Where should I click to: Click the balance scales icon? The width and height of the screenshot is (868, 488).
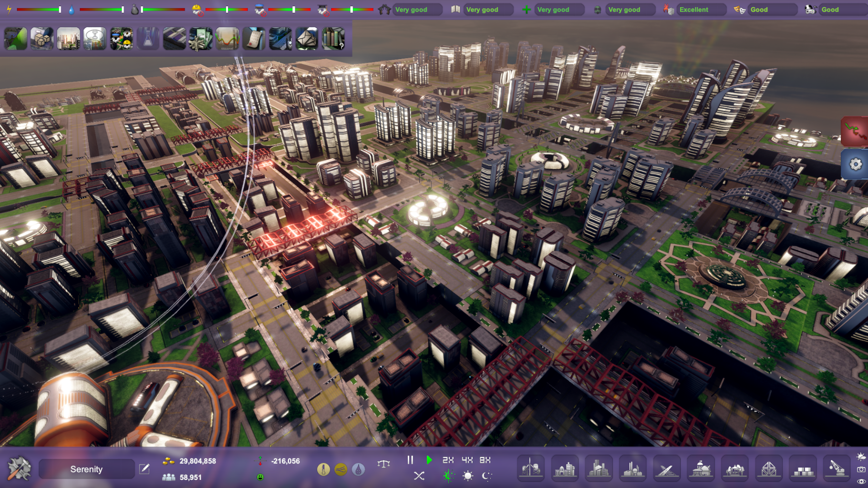[384, 463]
